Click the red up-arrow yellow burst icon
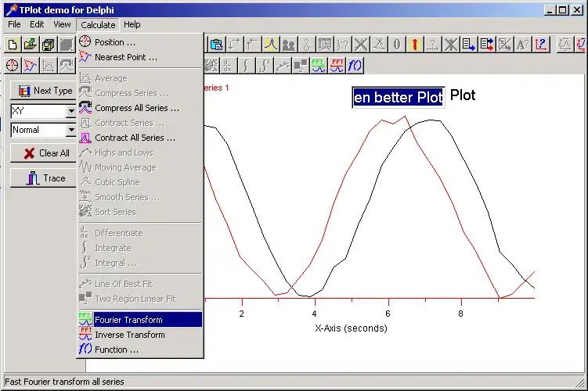The image size is (588, 391). [414, 45]
